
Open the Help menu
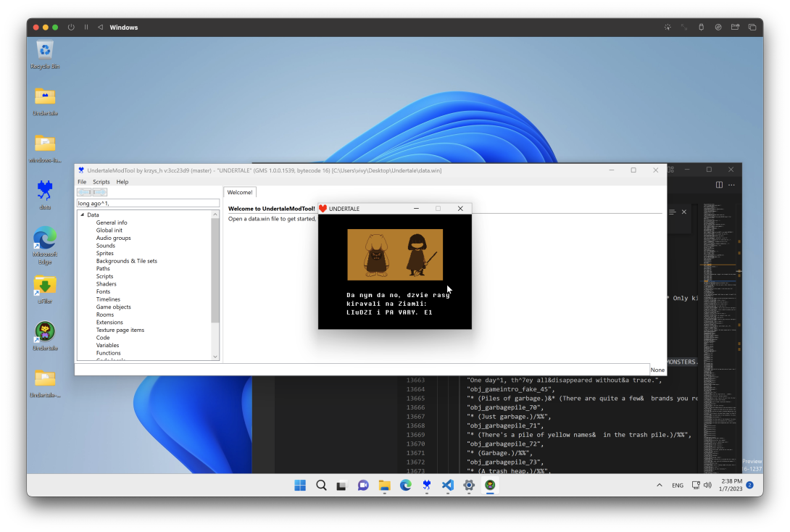coord(122,182)
